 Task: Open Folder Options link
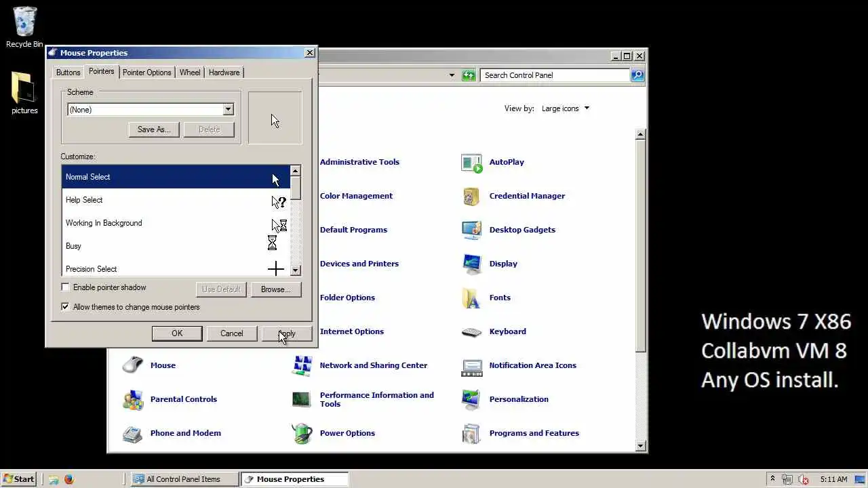point(347,298)
